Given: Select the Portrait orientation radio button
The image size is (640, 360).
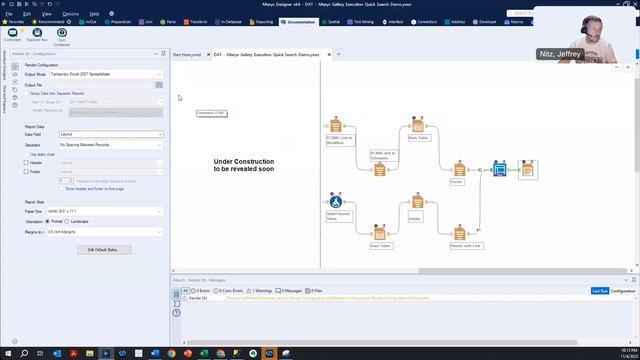Looking at the screenshot, I should click(x=47, y=221).
